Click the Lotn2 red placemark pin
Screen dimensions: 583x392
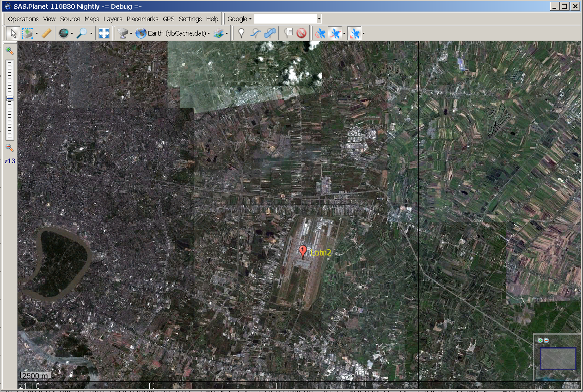pos(303,251)
